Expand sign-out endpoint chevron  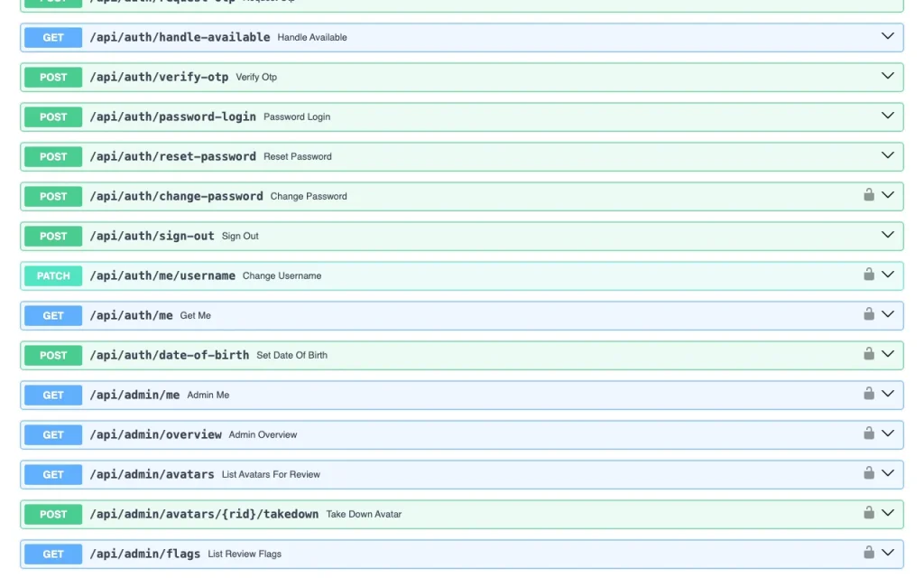[888, 235]
